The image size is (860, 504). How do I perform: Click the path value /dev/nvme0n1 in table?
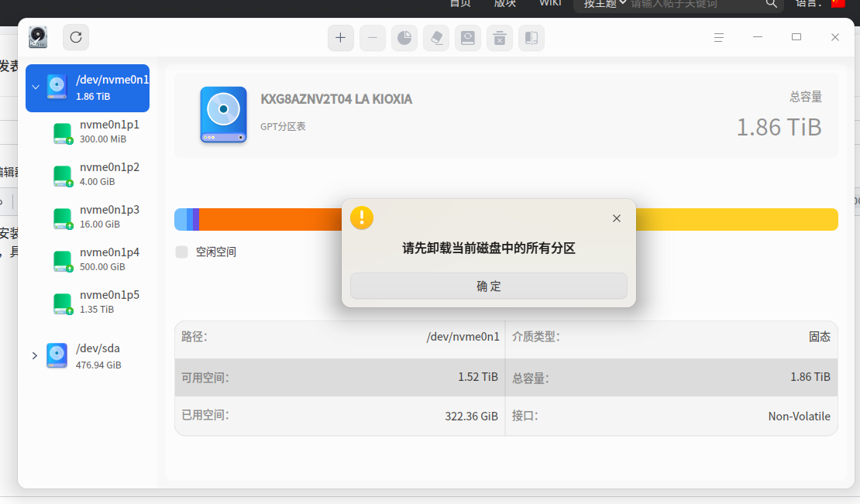pyautogui.click(x=463, y=336)
